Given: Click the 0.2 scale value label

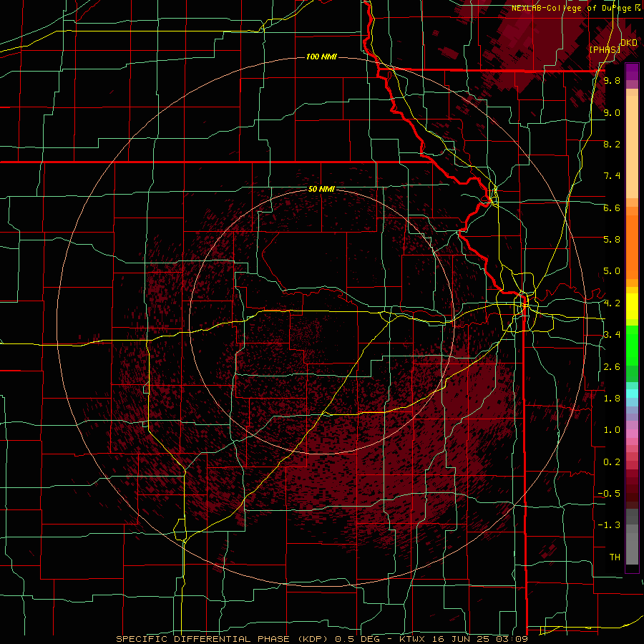Looking at the screenshot, I should (612, 462).
